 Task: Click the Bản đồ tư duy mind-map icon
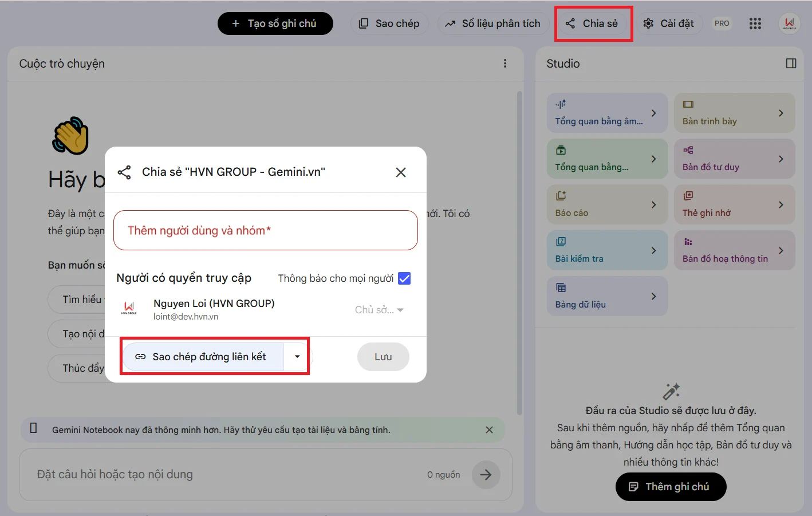coord(688,150)
